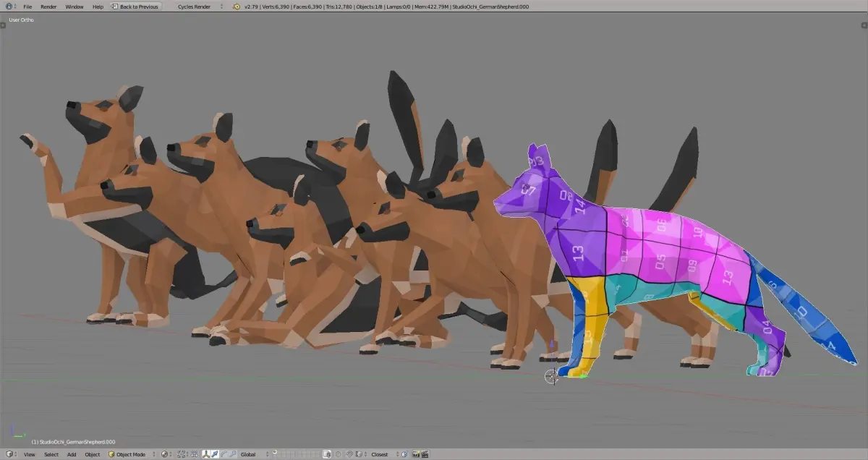
Task: Open the Object Mode dropdown
Action: [132, 454]
